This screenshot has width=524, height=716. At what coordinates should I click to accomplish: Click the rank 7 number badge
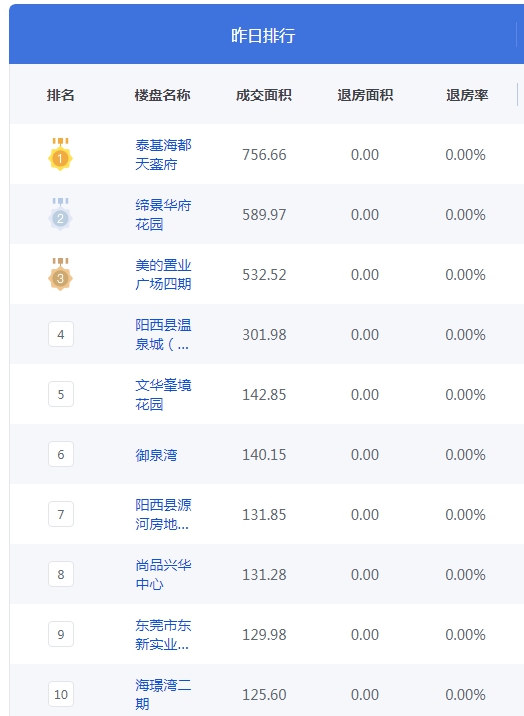(61, 514)
